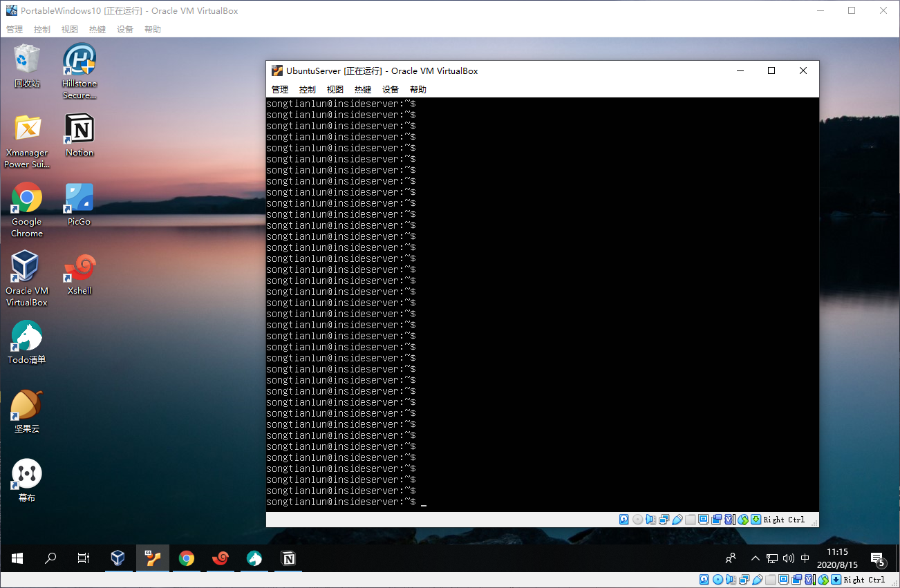The image size is (900, 588).
Task: Click USB indicator in UbuntuServer status bar
Action: 677,520
